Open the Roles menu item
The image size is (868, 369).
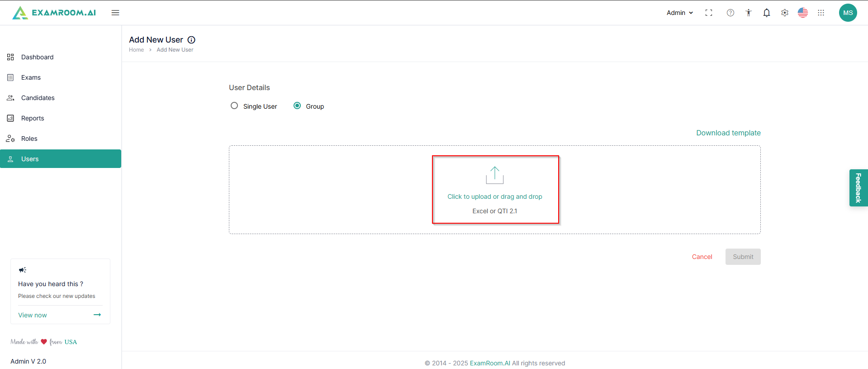[x=61, y=139]
